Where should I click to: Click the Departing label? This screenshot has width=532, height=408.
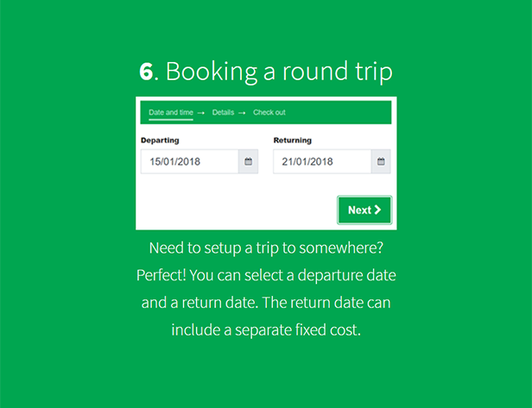160,141
